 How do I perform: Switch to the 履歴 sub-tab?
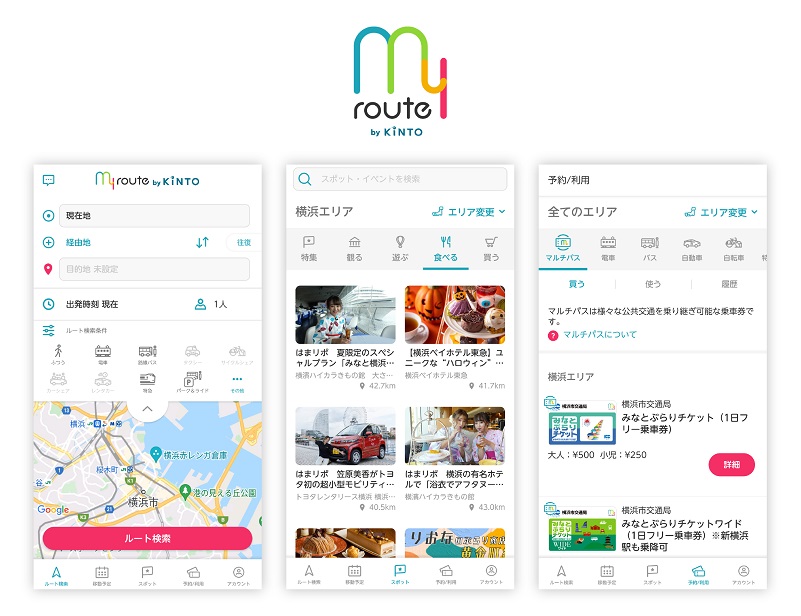pos(729,284)
